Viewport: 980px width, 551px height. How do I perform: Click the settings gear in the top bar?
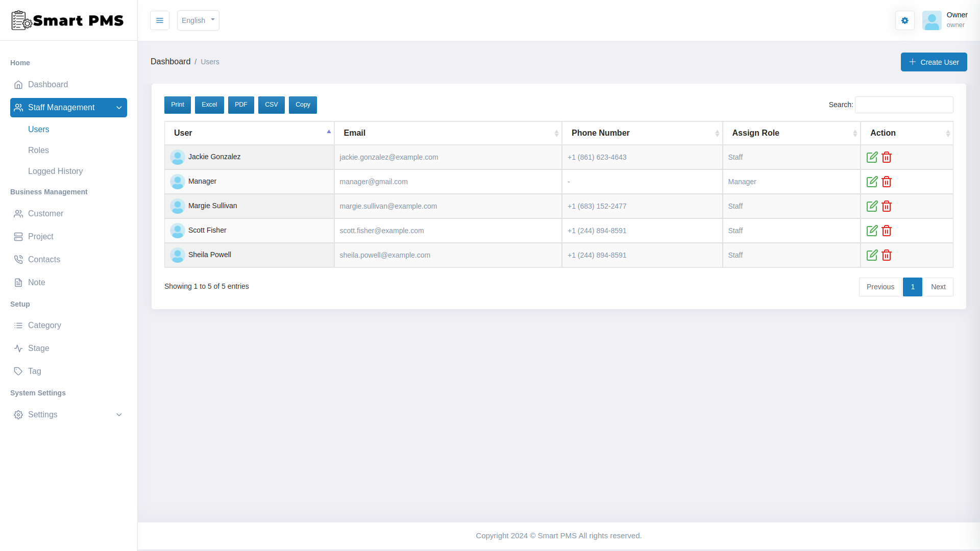pos(904,20)
